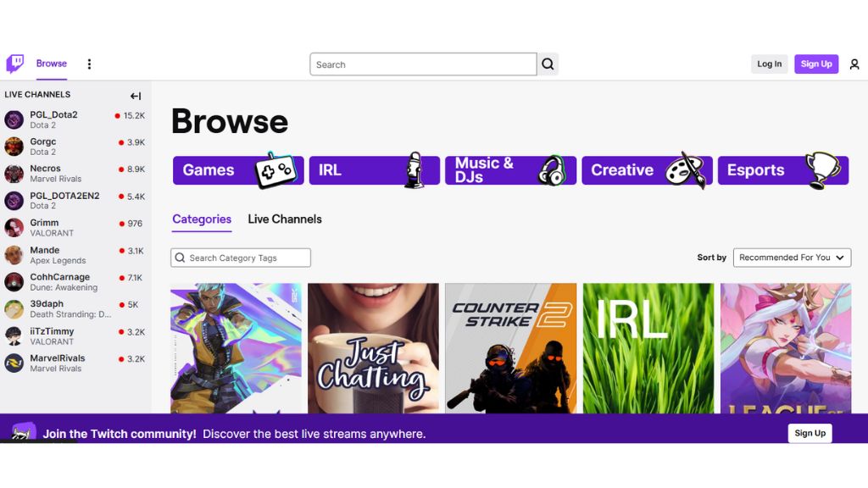Click the Twitch logo home icon

click(15, 64)
